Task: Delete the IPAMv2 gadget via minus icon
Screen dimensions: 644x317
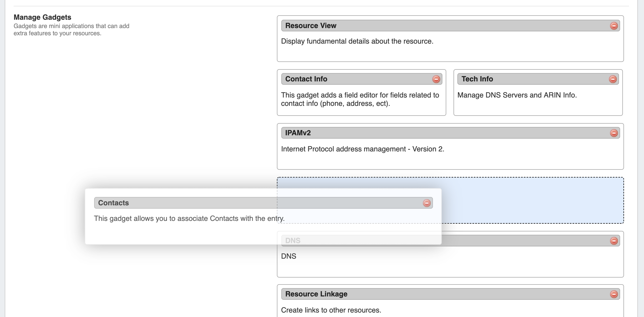Action: tap(614, 133)
